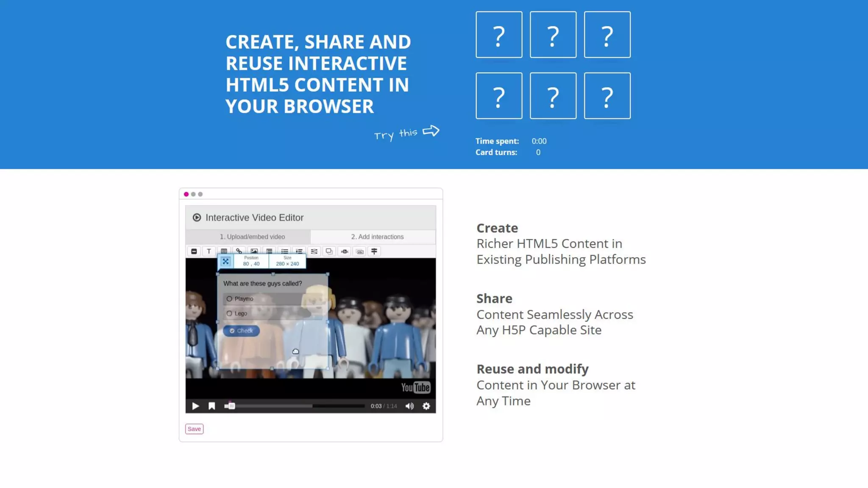Click the Label tool at toolbar start
Viewport: 868px width, 488px height.
click(194, 251)
